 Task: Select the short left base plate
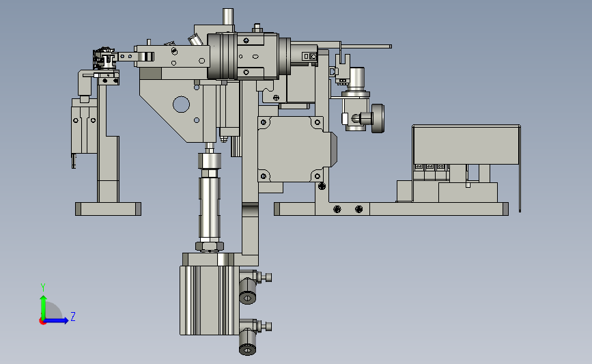[x=108, y=209]
